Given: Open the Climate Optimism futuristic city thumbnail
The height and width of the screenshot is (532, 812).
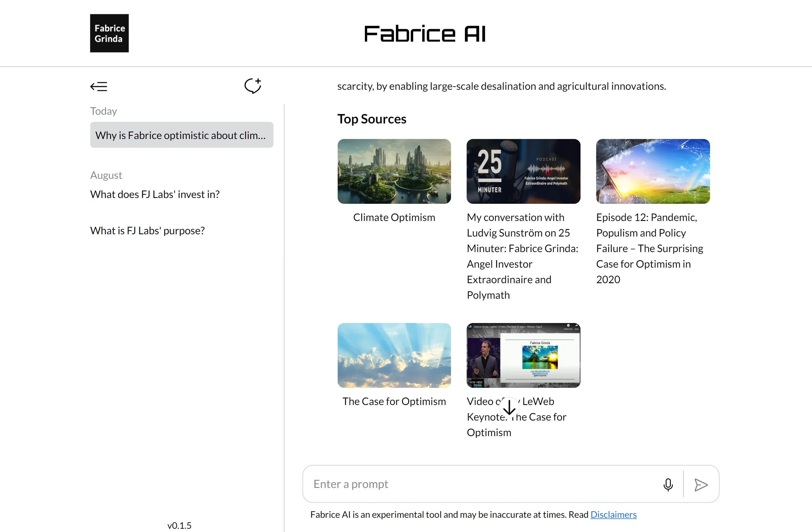Looking at the screenshot, I should (x=394, y=171).
